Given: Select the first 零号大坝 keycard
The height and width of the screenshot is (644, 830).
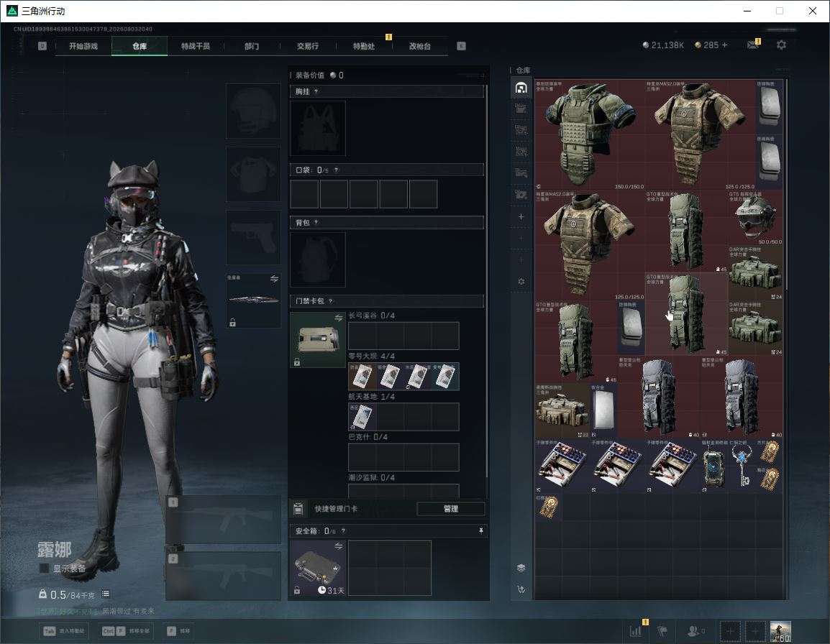Looking at the screenshot, I should click(x=362, y=376).
